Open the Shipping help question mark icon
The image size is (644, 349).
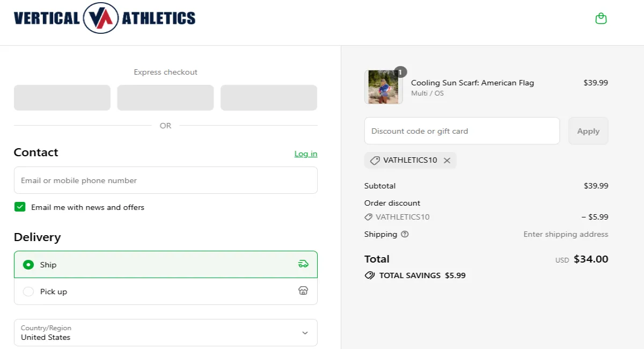point(404,234)
